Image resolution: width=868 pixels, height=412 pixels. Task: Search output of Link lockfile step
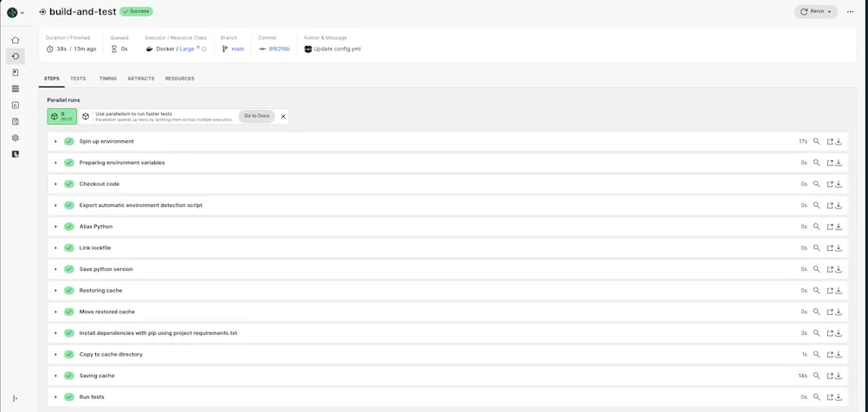pyautogui.click(x=816, y=248)
